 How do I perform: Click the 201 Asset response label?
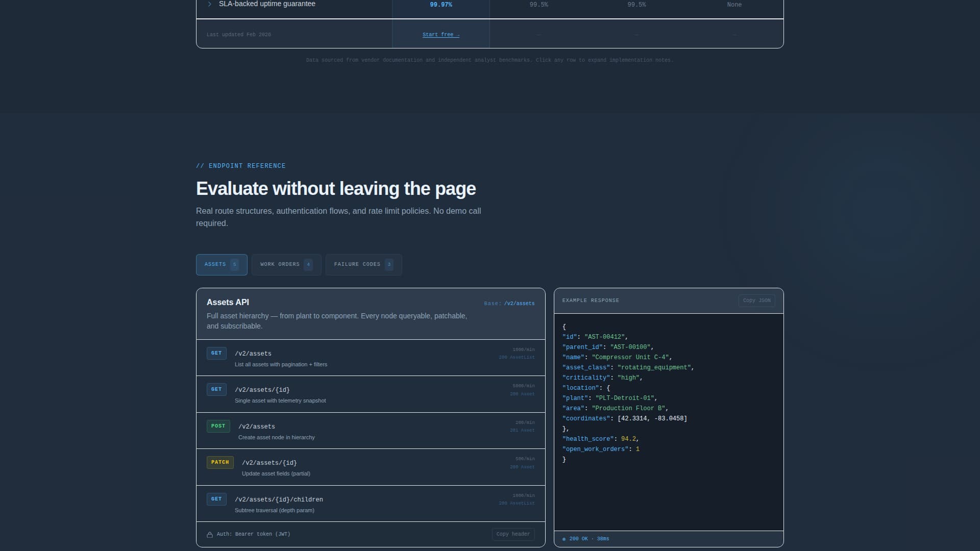(x=522, y=431)
